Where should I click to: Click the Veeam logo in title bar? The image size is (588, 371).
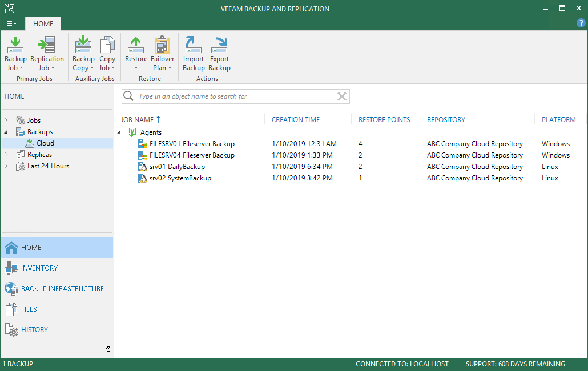coord(10,9)
